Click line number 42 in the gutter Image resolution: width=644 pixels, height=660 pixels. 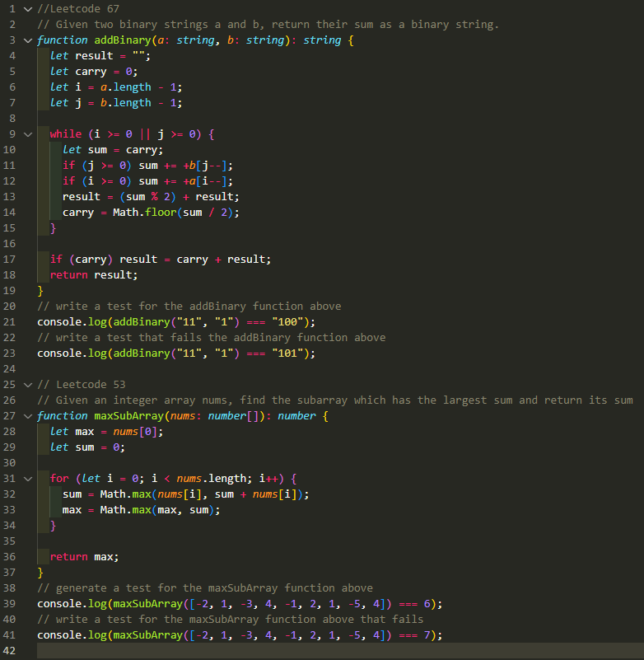[x=9, y=651]
